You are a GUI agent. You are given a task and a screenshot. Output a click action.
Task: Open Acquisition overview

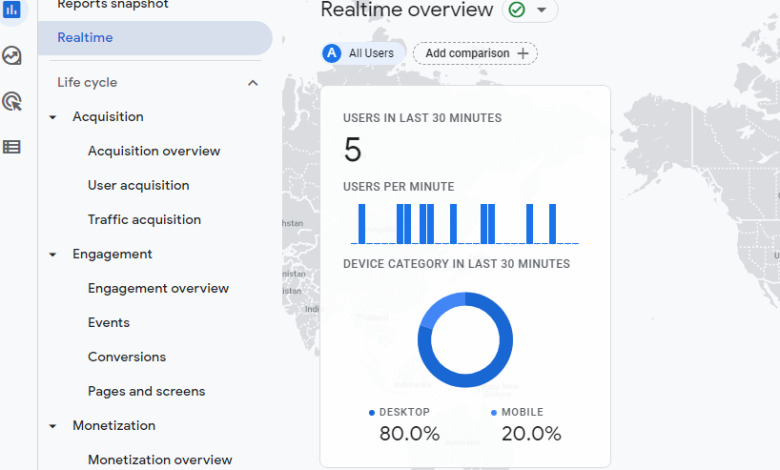click(154, 151)
